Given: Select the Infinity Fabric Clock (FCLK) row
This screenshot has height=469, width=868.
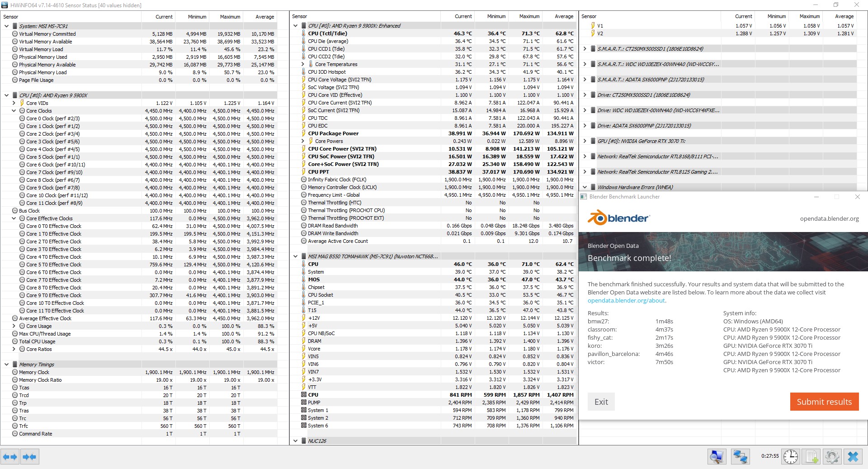Looking at the screenshot, I should coord(434,180).
